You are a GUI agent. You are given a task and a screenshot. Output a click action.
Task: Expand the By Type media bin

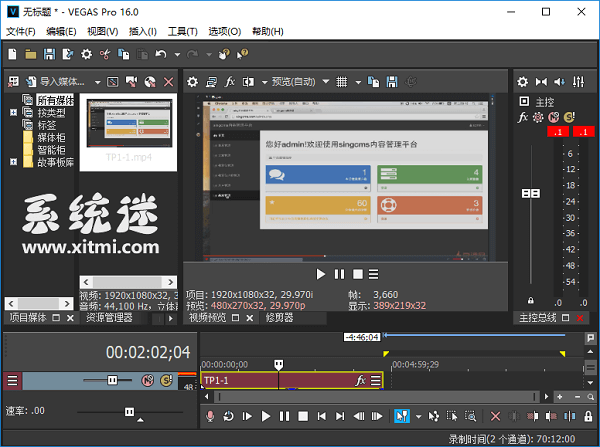13,113
